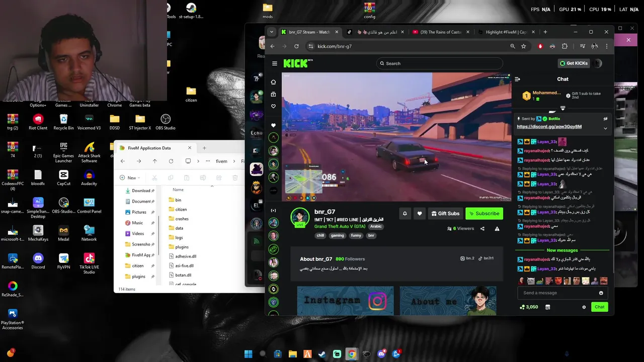
Task: Send message with green Chat button
Action: coord(599,307)
